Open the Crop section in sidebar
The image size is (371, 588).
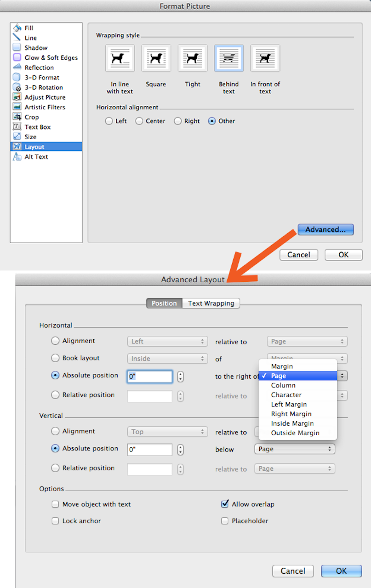(x=32, y=117)
